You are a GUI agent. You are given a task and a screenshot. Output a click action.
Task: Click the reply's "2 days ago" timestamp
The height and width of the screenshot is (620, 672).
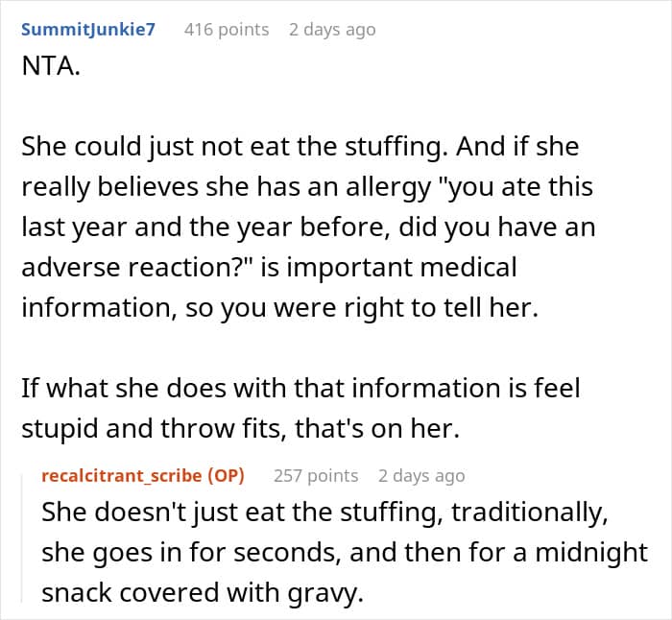coord(421,475)
